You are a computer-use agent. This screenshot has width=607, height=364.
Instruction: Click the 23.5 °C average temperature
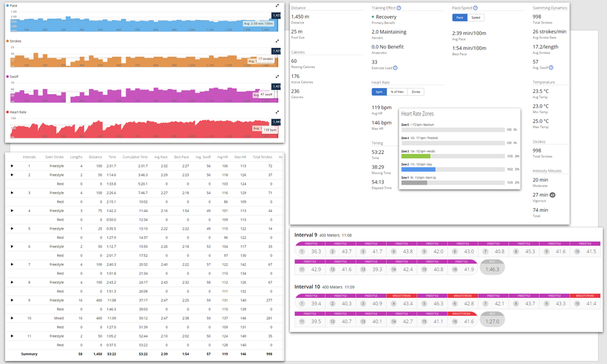coord(541,91)
